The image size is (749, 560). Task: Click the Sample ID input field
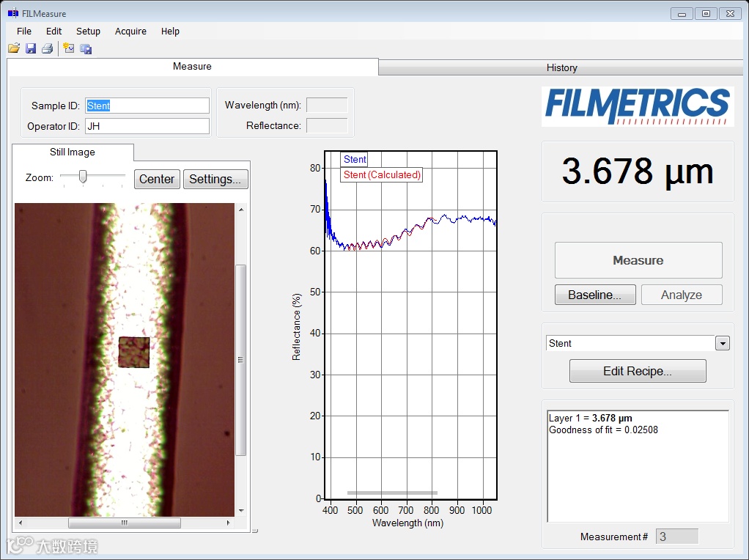point(147,106)
